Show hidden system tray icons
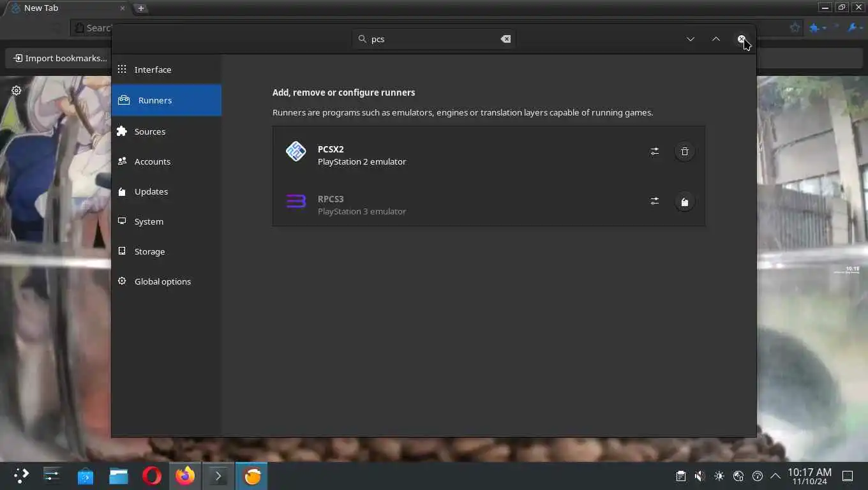868x490 pixels. 775,476
